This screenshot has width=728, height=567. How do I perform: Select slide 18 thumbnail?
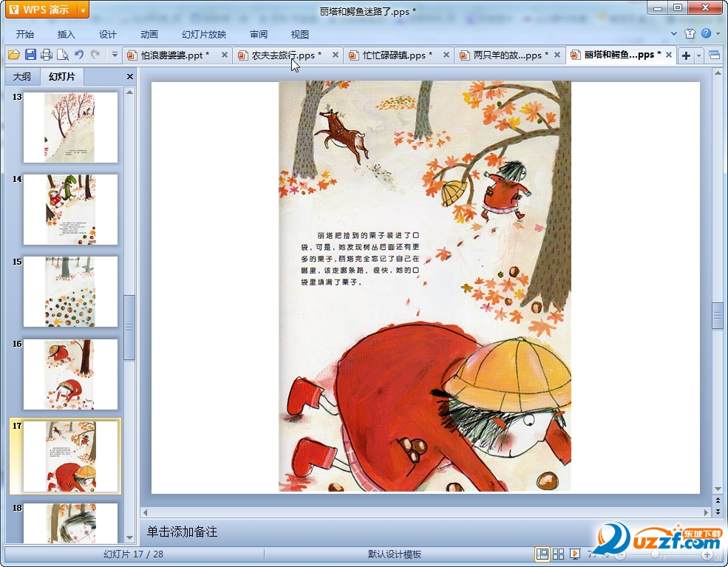click(70, 523)
